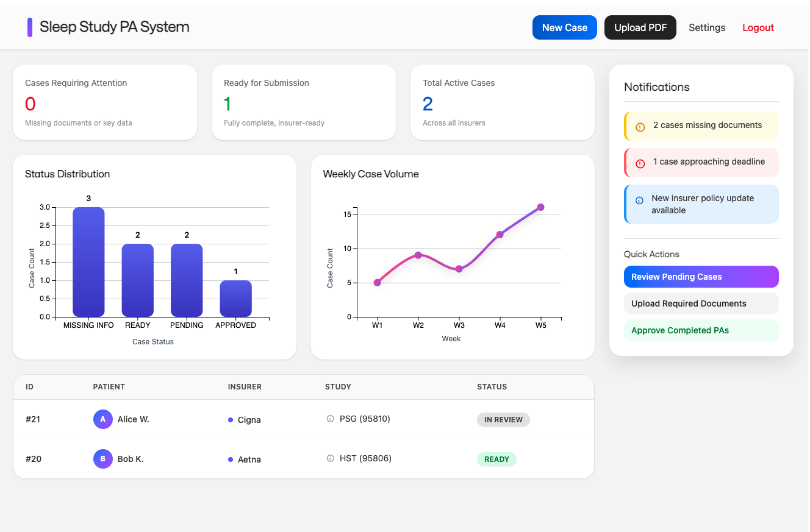The width and height of the screenshot is (810, 532).
Task: Click the warning icon on missing documents notification
Action: point(640,127)
